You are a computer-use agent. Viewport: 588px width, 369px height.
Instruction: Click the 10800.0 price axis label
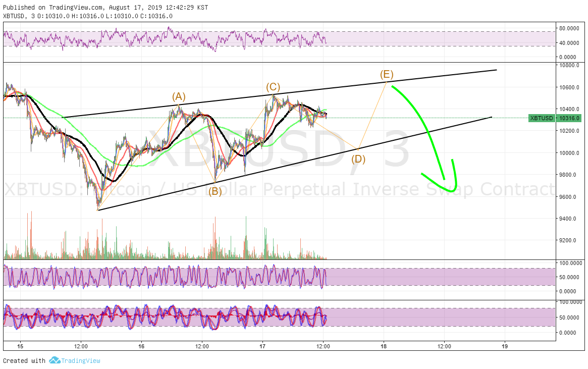[569, 65]
